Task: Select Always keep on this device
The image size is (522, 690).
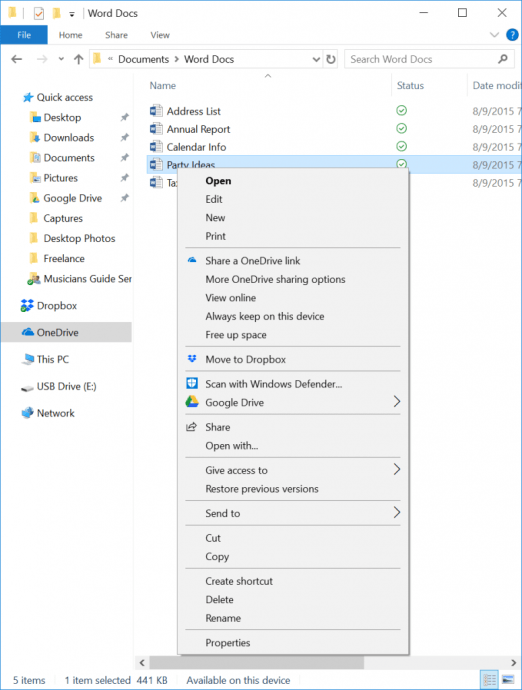Action: tap(265, 316)
